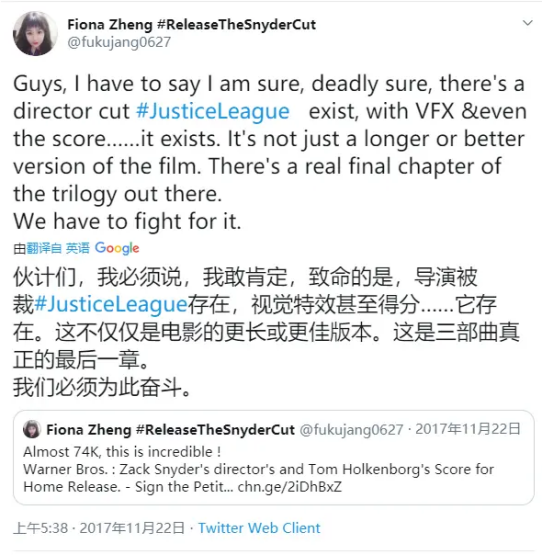Open the quoted tweet's 2017年11月22日 date

pos(468,429)
